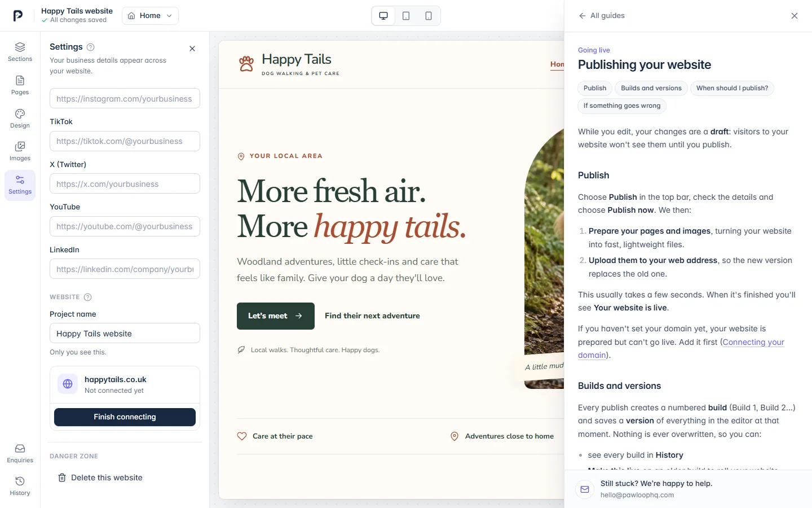
Task: Focus the LinkedIn URL field
Action: (x=125, y=269)
